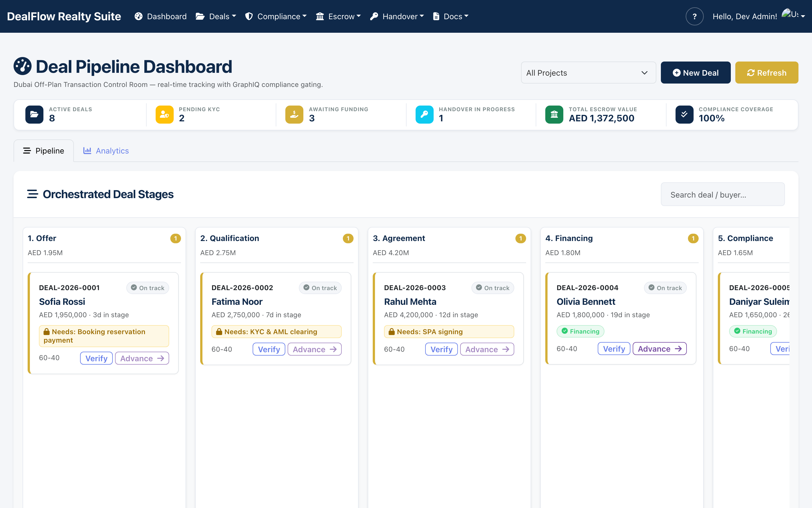The image size is (812, 508).
Task: Go to Dashboard in the navbar
Action: [161, 16]
